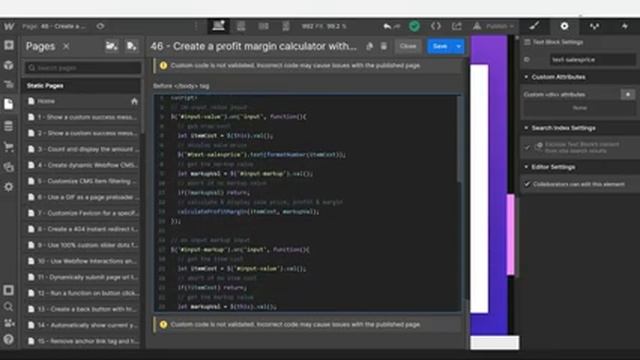The image size is (640, 360).
Task: Open page 5 - Customize CMS item filtering
Action: point(83,181)
